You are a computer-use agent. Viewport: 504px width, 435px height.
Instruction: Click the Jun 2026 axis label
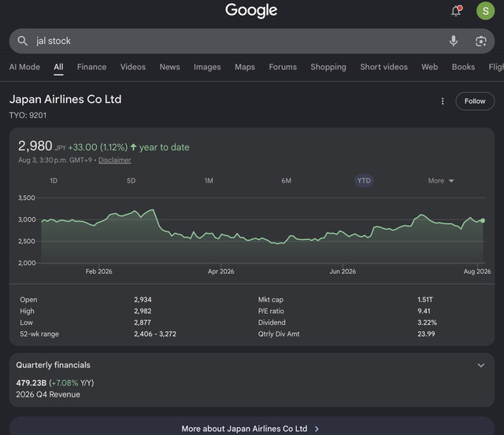(343, 271)
